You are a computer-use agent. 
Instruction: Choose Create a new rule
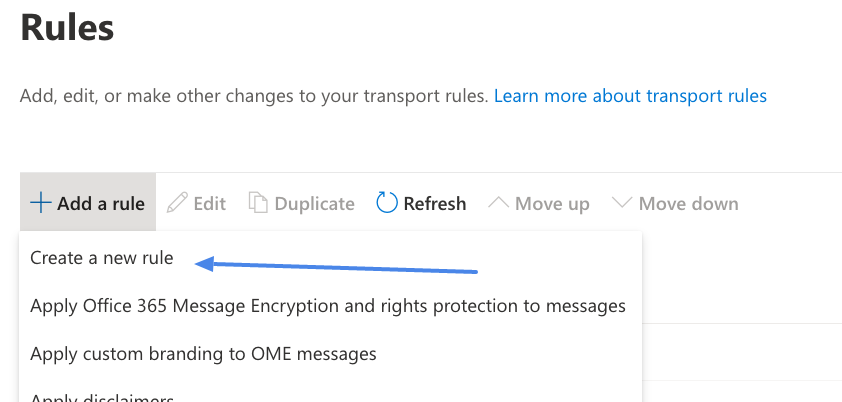102,258
